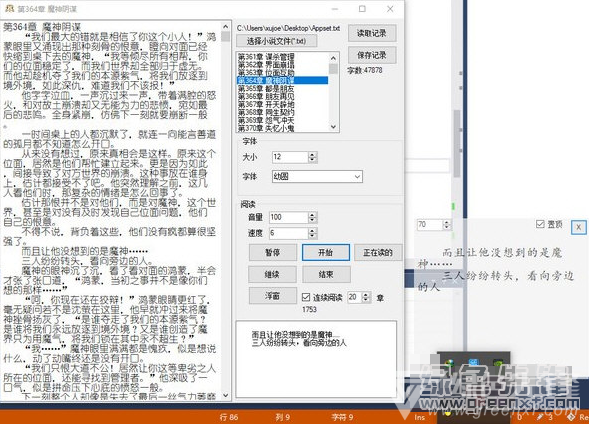The width and height of the screenshot is (589, 424).
Task: Click inside the 音量 volume field
Action: tap(289, 217)
